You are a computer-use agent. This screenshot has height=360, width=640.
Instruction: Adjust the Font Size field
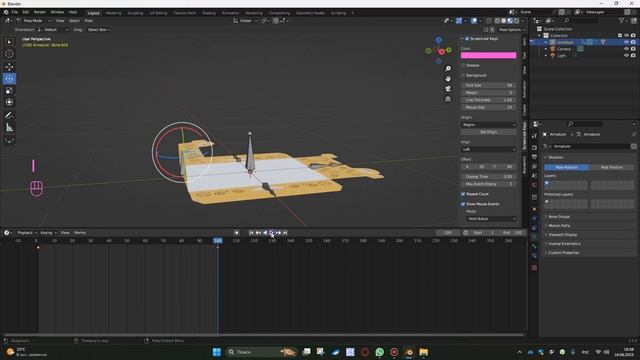point(489,85)
